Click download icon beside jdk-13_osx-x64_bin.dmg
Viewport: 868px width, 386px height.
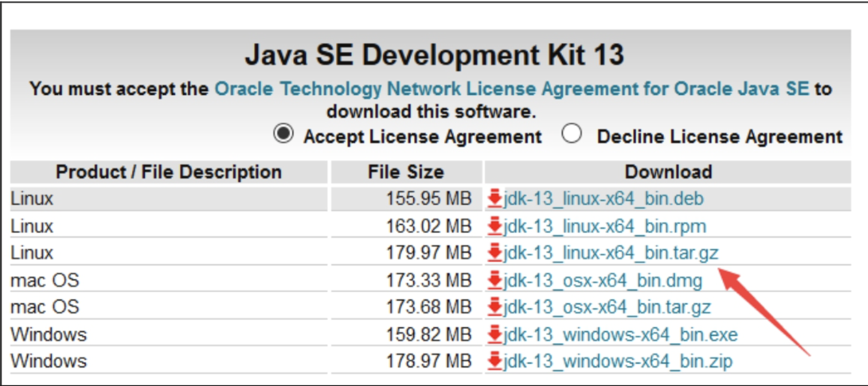tap(495, 280)
